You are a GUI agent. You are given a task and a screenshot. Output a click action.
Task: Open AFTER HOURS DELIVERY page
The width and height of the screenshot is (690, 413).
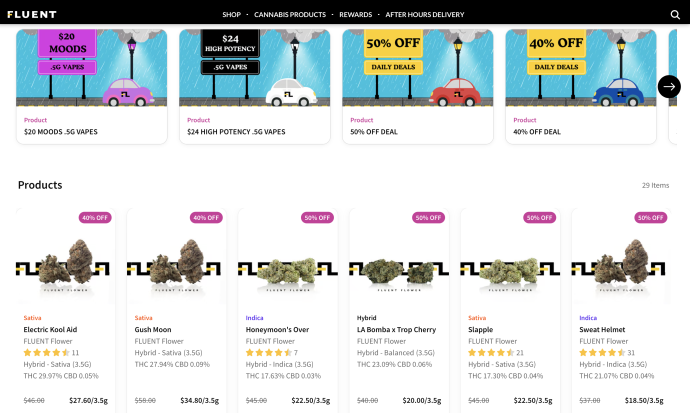[425, 15]
